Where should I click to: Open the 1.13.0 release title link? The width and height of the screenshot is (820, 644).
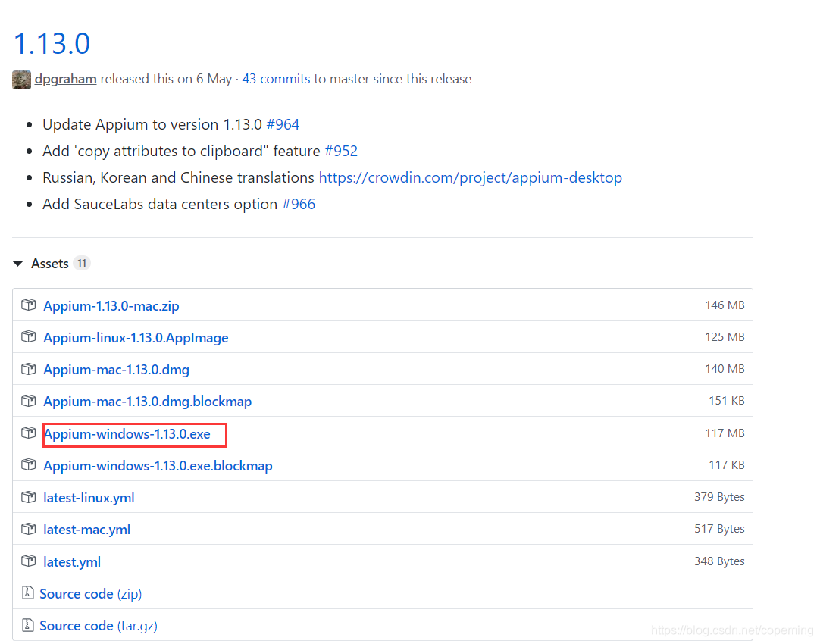click(52, 43)
